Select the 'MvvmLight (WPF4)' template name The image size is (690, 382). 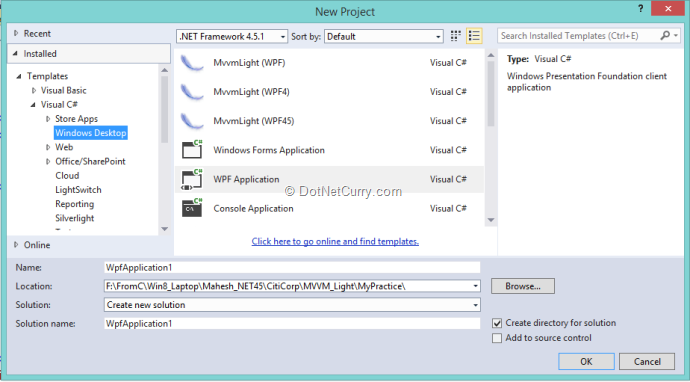coord(251,92)
